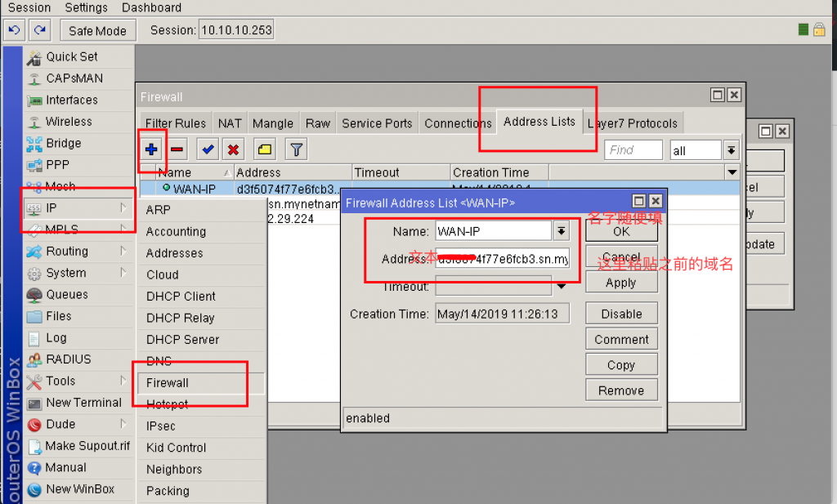The height and width of the screenshot is (504, 837).
Task: Expand the Routing submenu arrow
Action: (123, 251)
